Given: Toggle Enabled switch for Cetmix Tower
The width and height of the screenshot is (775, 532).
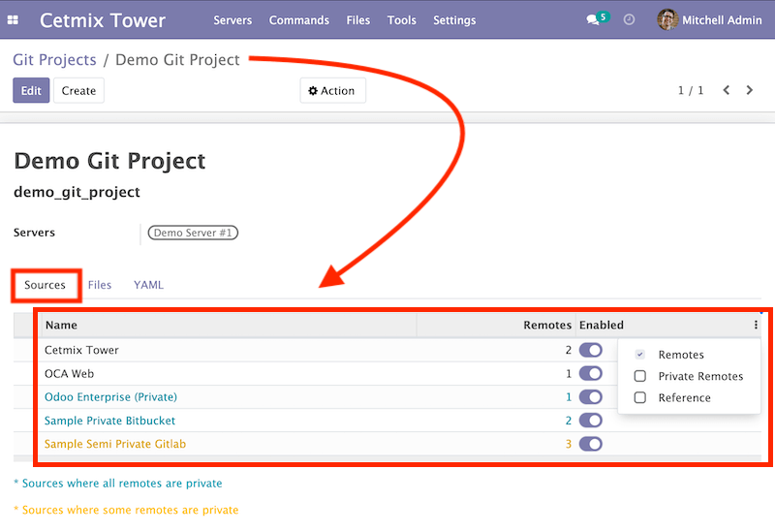Looking at the screenshot, I should pos(591,350).
